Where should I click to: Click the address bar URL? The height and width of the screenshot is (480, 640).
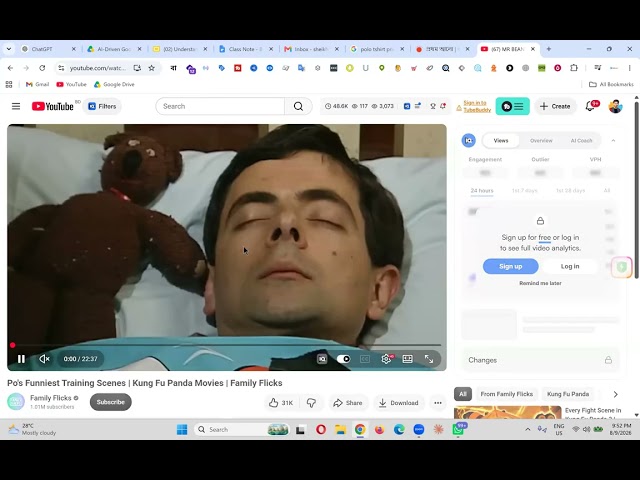point(98,68)
